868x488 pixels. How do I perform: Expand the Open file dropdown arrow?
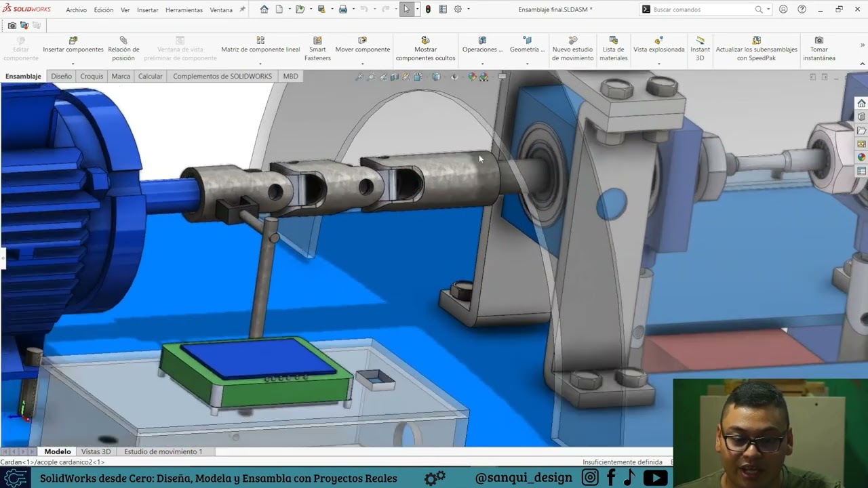[x=310, y=9]
